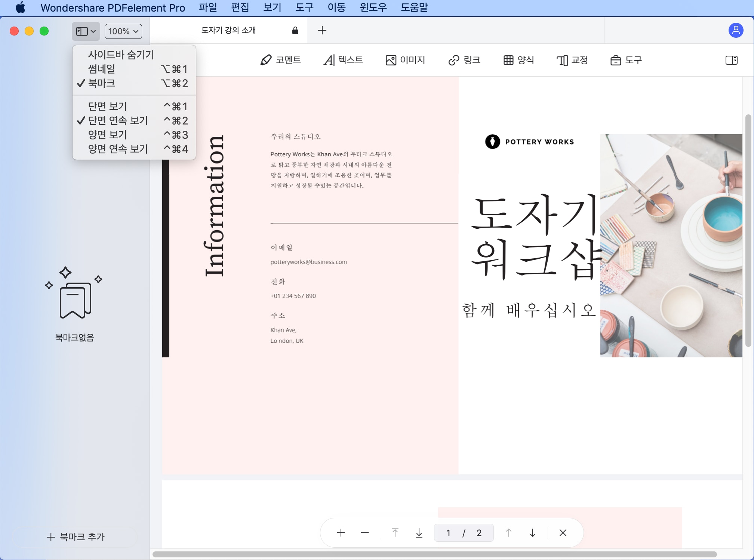Select 양면 보기 view mode

point(134,135)
